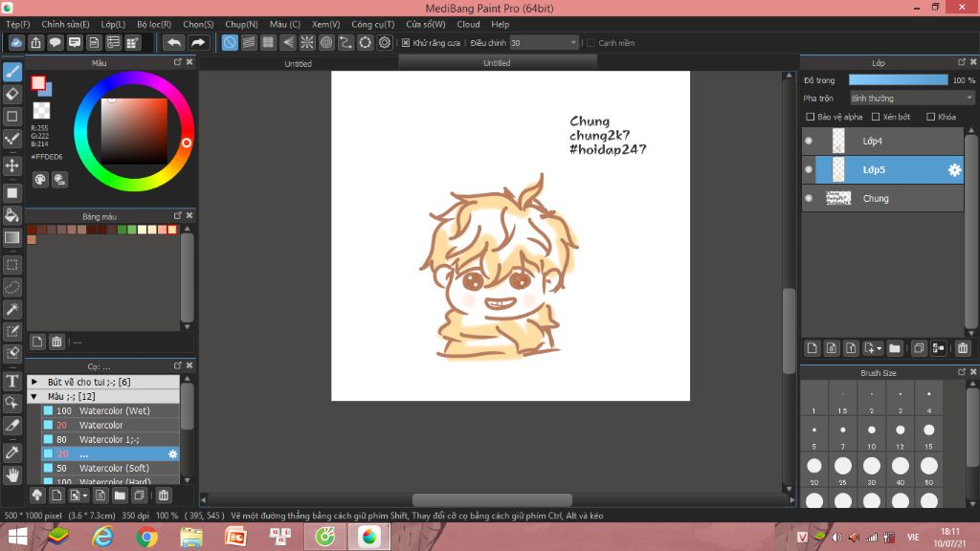Choose brush size 15
The height and width of the screenshot is (551, 980).
pyautogui.click(x=928, y=433)
